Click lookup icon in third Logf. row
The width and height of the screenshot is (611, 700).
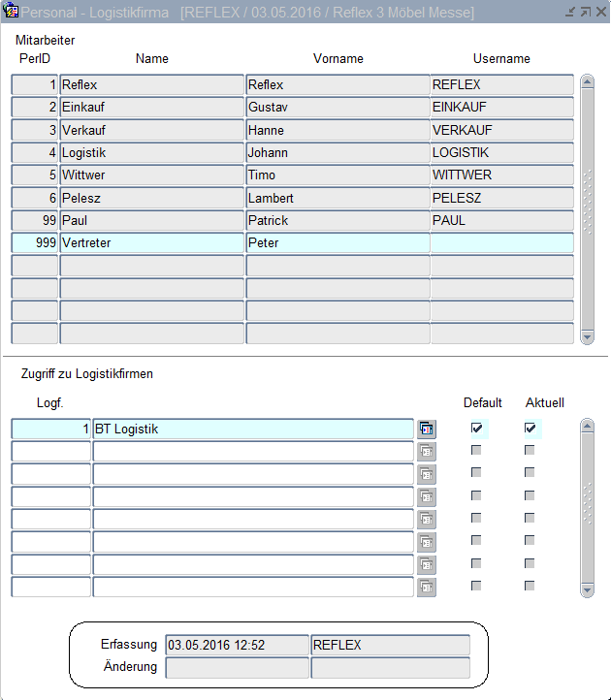click(x=427, y=474)
